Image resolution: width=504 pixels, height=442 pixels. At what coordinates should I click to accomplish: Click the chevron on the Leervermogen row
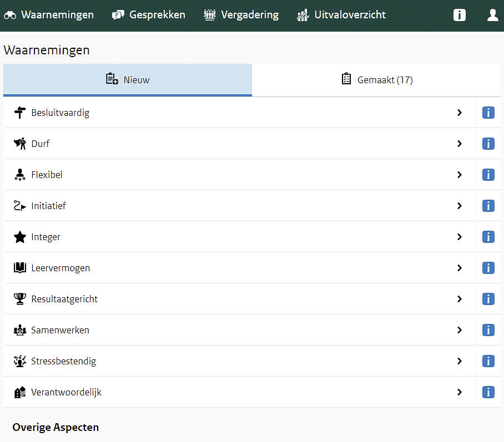[x=459, y=268]
